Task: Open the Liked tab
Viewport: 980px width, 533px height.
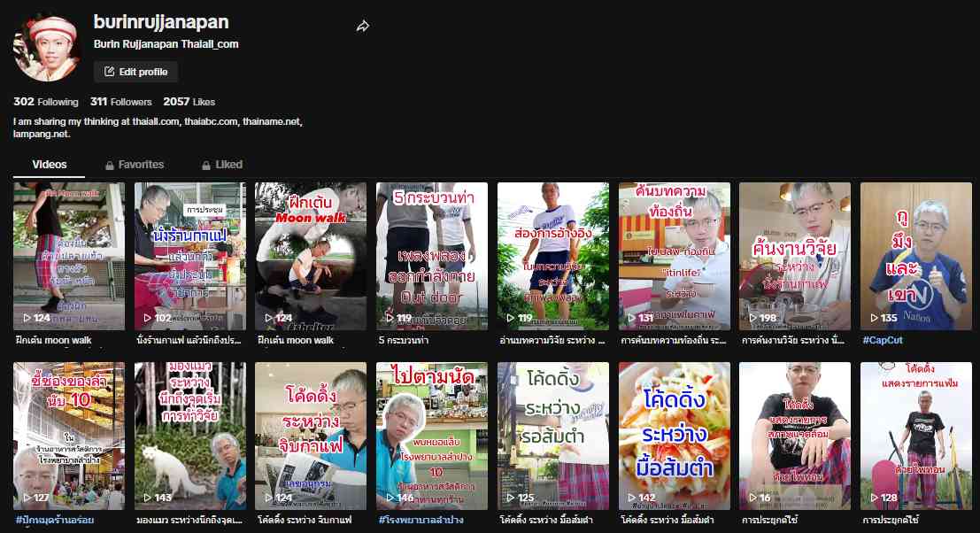Action: tap(228, 165)
